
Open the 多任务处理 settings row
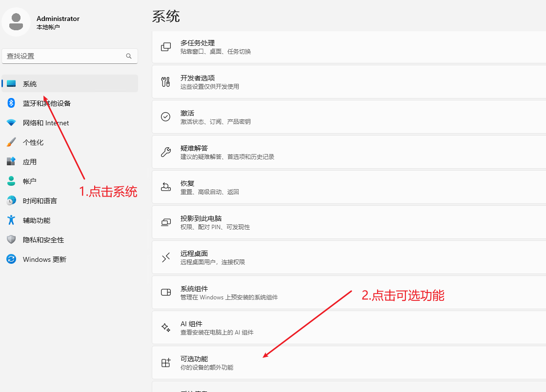348,47
